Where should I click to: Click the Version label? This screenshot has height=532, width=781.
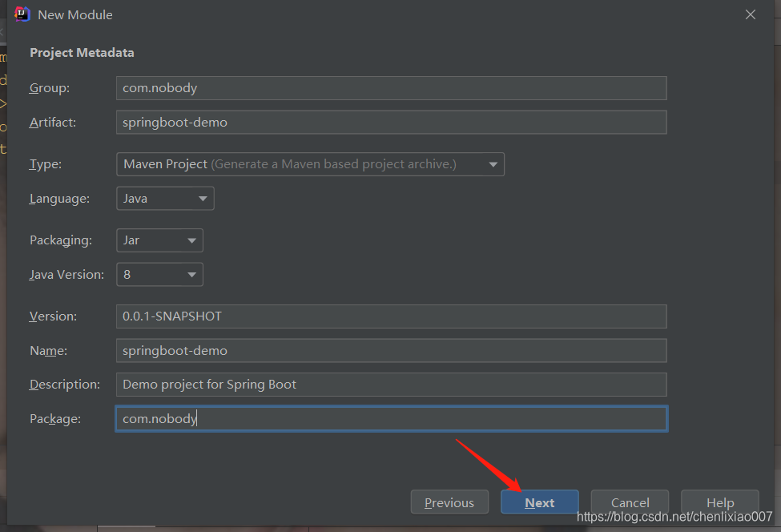[53, 316]
